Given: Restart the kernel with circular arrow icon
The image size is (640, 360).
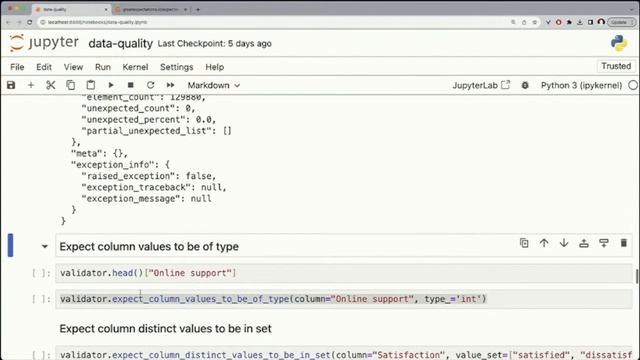Looking at the screenshot, I should 151,85.
